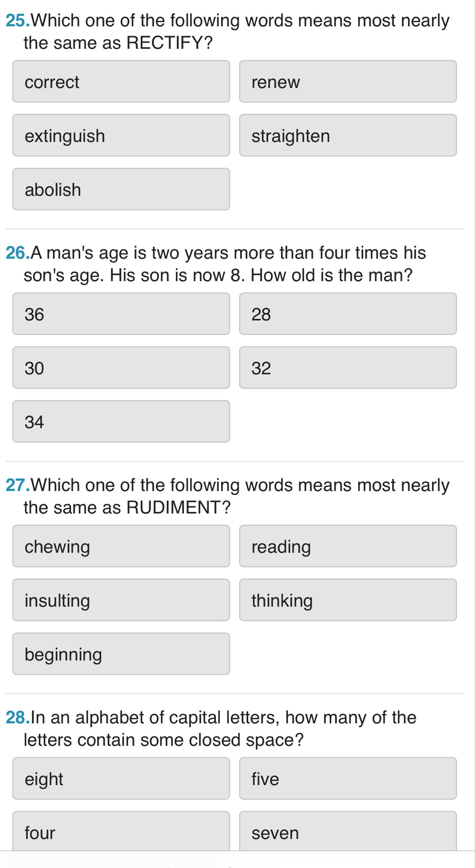Viewport: 475px width, 868px height.
Task: Pick the "insulting" answer option
Action: pyautogui.click(x=121, y=600)
